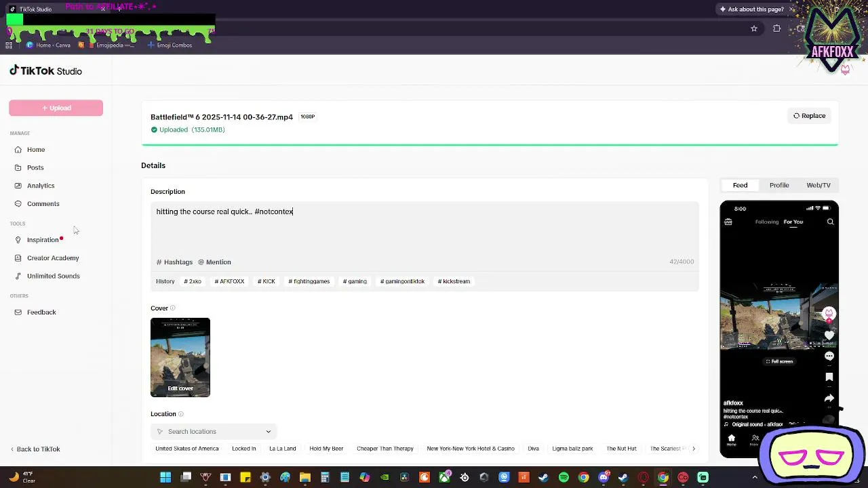Screen dimensions: 868x488
Task: Add the #gamingontiktok history hashtag
Action: (x=402, y=281)
